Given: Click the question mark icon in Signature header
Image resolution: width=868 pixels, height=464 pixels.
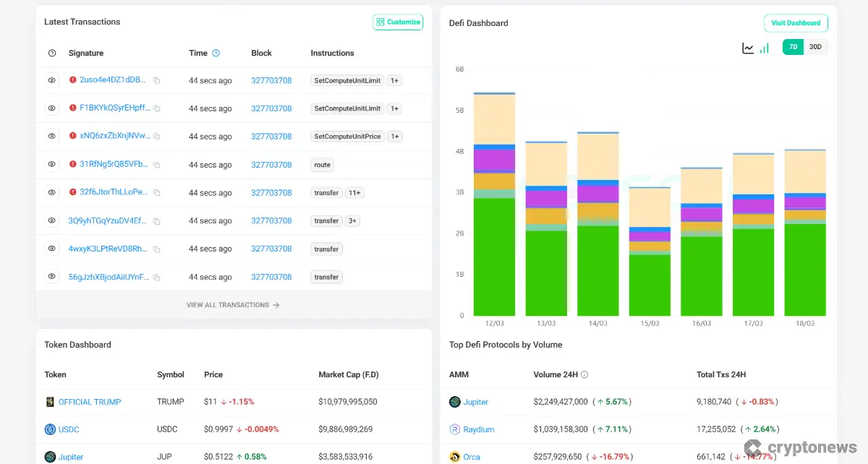Looking at the screenshot, I should 52,53.
